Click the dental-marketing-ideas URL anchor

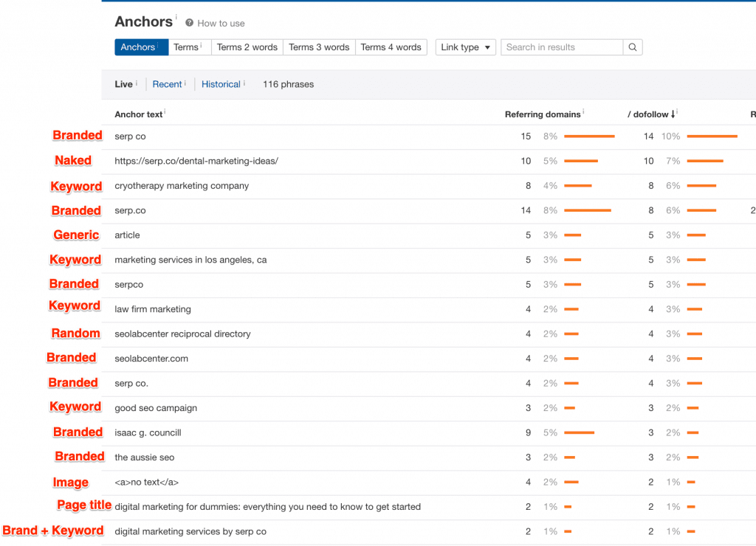196,161
